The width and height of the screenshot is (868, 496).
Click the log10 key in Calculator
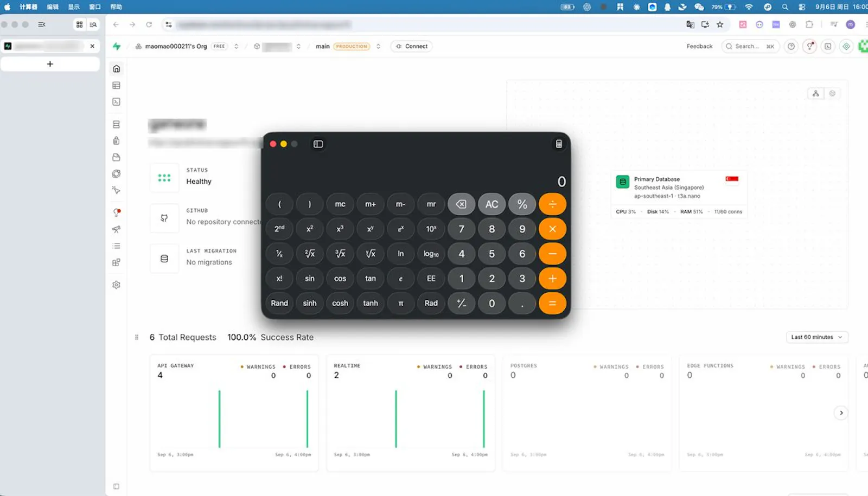click(x=431, y=254)
